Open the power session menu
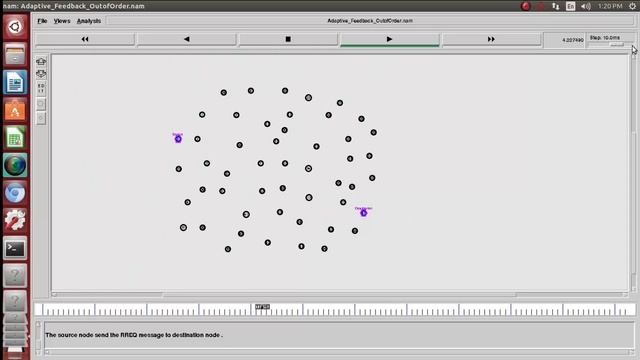The width and height of the screenshot is (640, 360). click(x=633, y=6)
